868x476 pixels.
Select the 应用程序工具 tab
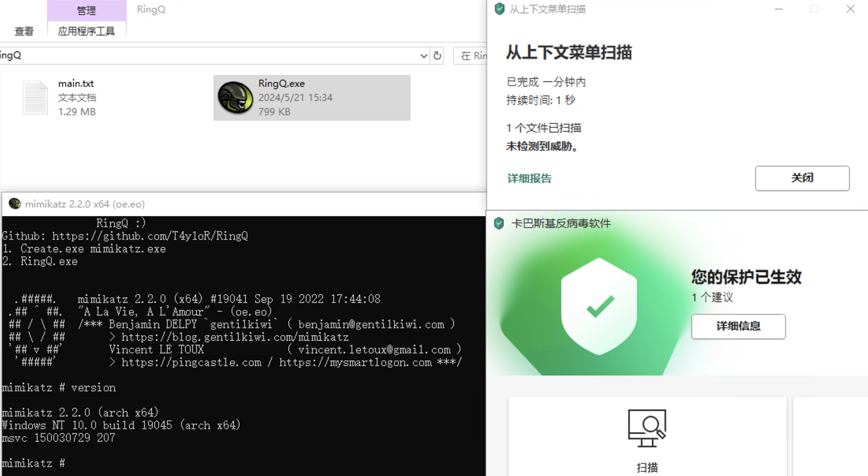86,31
